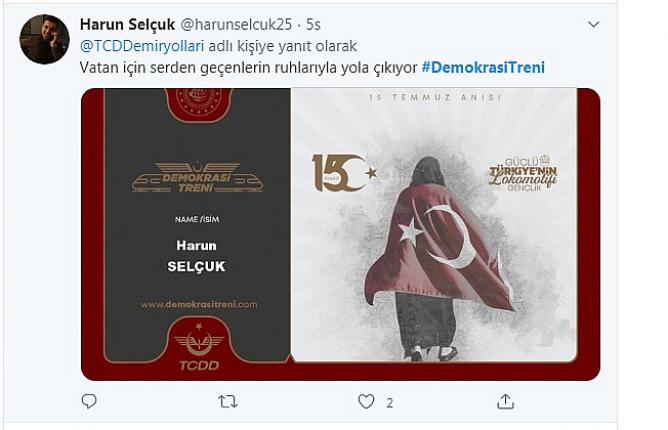Visit the @harunselcuk25 handle
Viewport: 668px width, 430px height.
click(236, 25)
